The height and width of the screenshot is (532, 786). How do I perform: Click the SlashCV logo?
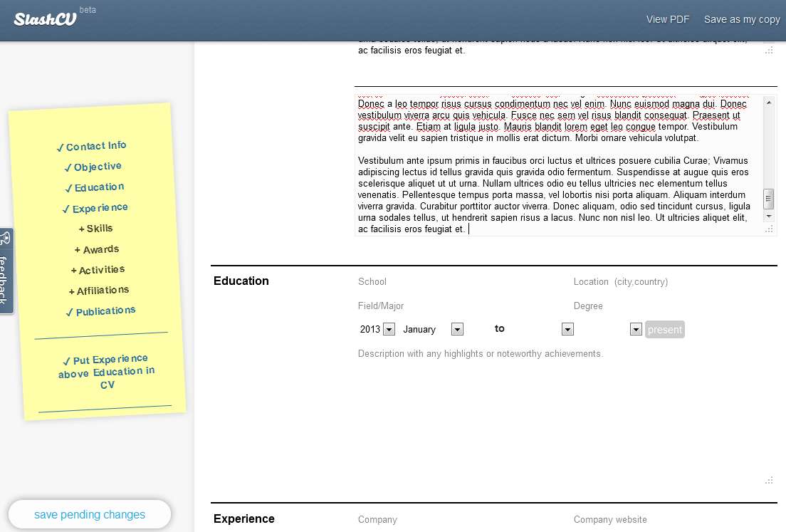pos(45,19)
